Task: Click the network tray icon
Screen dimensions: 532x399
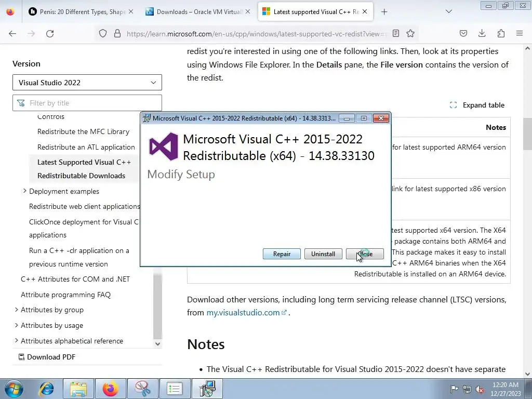Action: point(467,389)
